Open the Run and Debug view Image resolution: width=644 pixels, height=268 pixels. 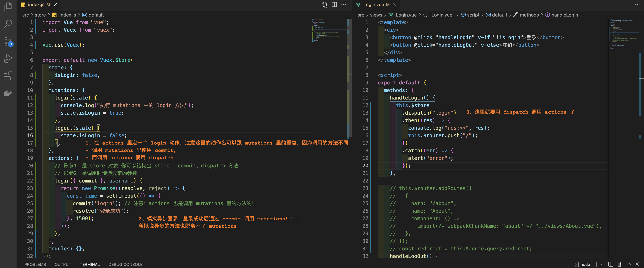tap(8, 59)
